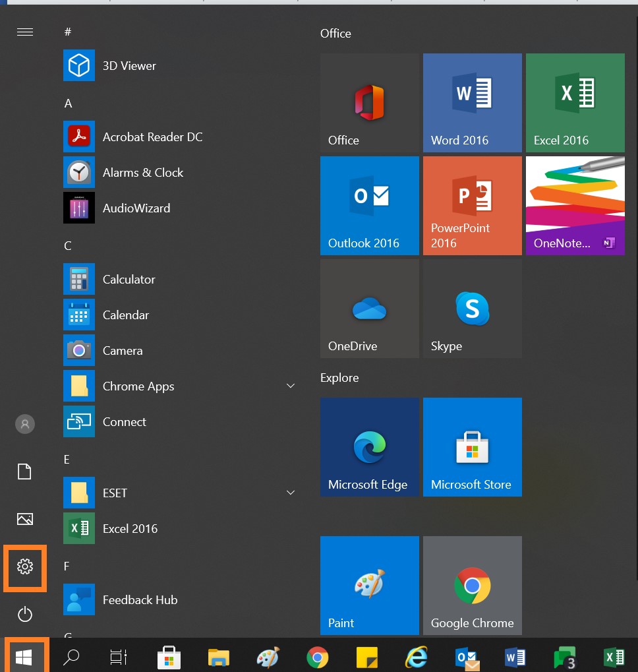Open Internet Explorer from the taskbar

(x=417, y=657)
